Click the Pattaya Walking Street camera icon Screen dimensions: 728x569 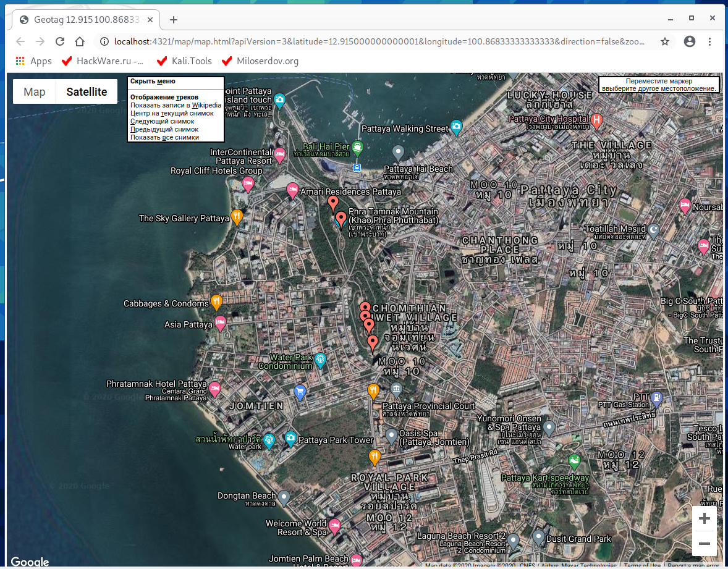pos(456,127)
